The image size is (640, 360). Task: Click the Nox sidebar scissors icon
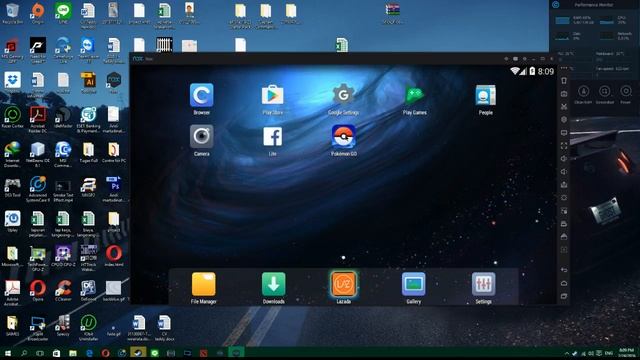564,107
